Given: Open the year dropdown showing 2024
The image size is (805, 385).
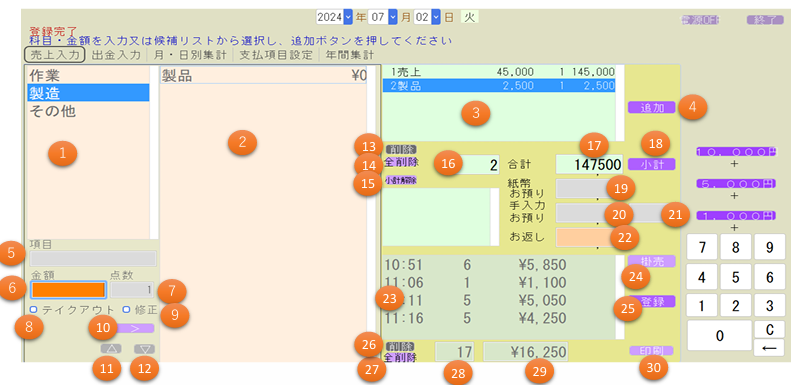Looking at the screenshot, I should 334,17.
